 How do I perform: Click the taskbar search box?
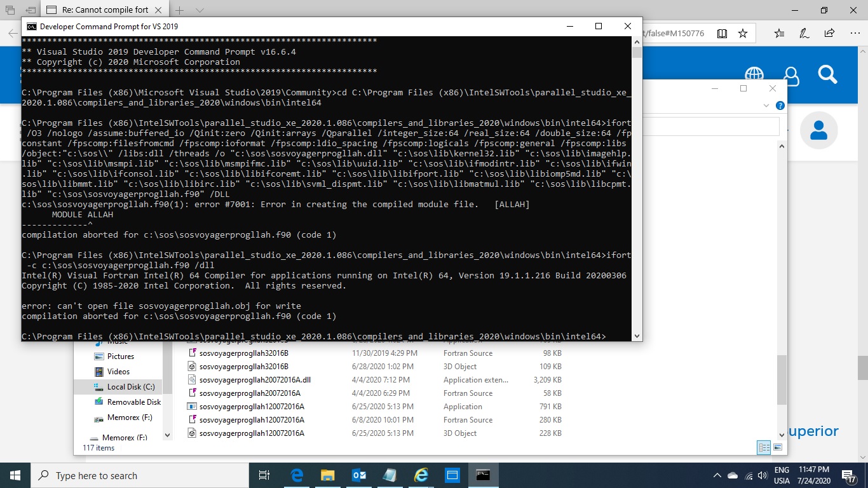point(139,475)
